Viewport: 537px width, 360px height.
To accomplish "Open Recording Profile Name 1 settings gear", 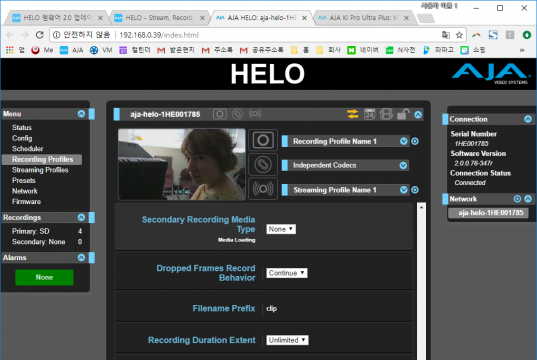I will [x=415, y=141].
